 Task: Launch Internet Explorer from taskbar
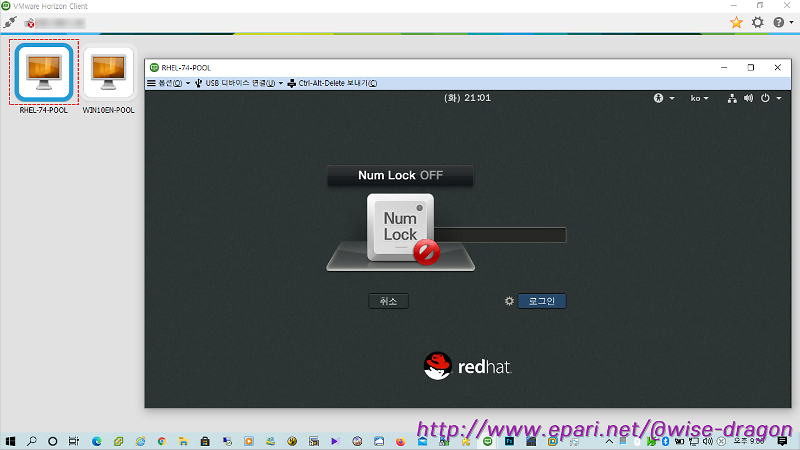(140, 441)
